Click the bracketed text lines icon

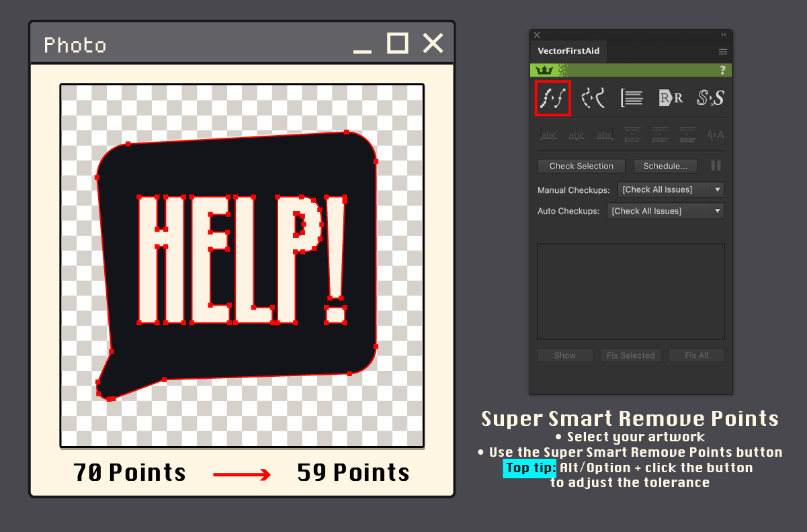pos(632,98)
